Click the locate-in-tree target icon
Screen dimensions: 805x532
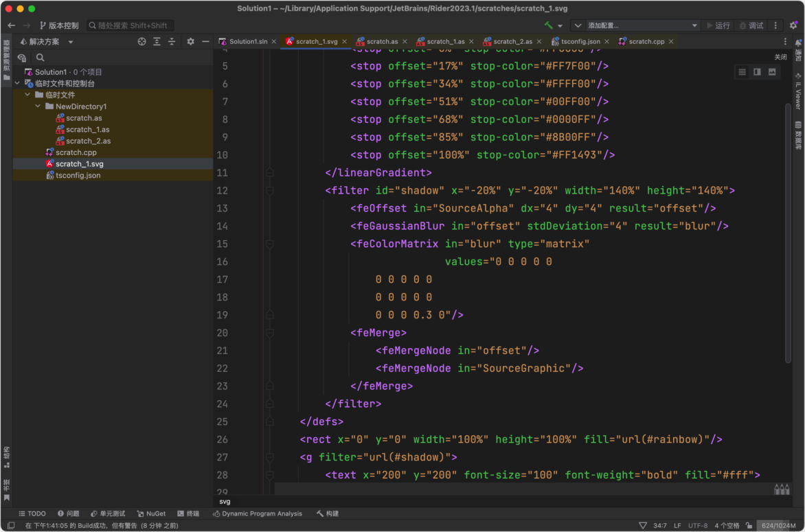click(141, 42)
